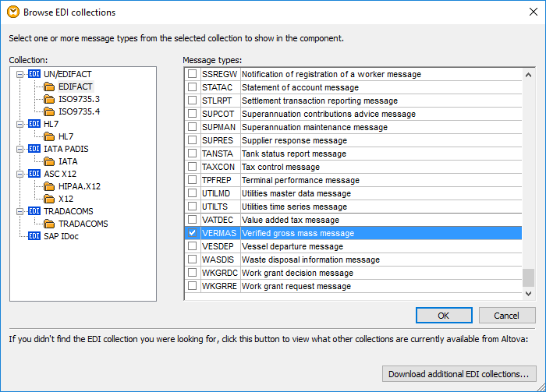Select ISO9735.4 in the collection tree
The height and width of the screenshot is (392, 546).
click(x=79, y=111)
